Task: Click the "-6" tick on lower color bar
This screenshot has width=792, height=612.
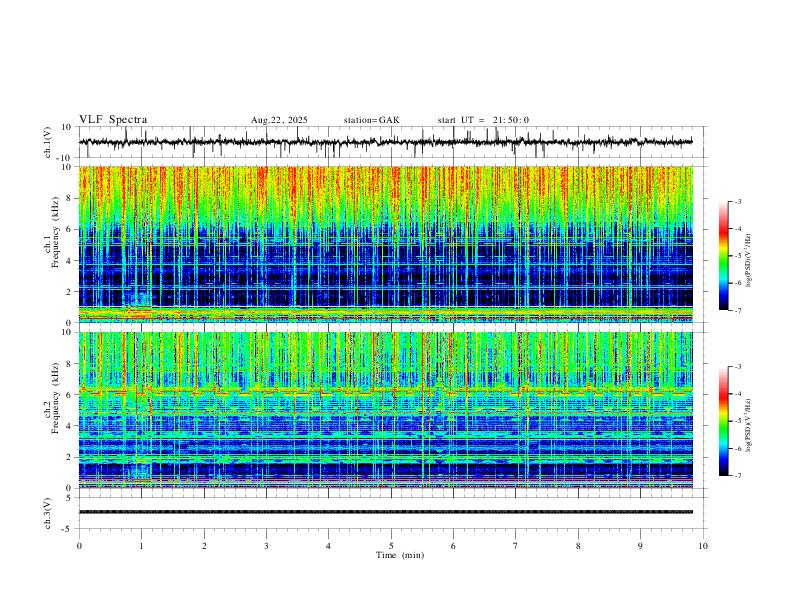Action: point(737,448)
